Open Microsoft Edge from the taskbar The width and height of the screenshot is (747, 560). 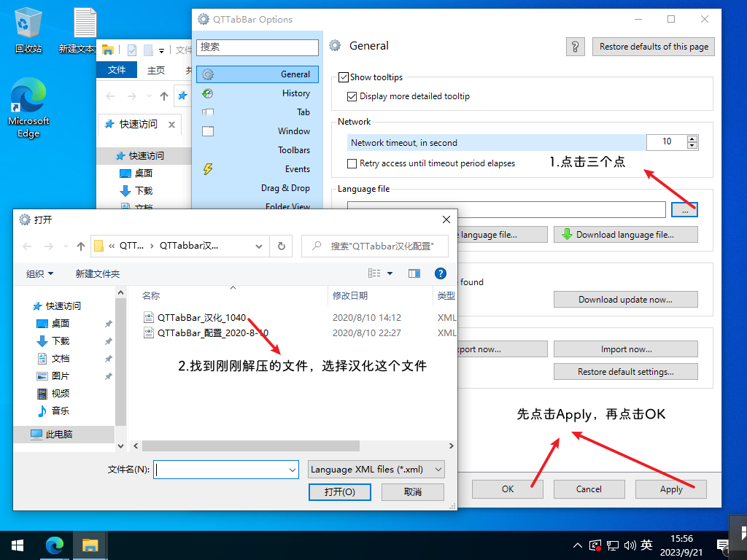[54, 545]
